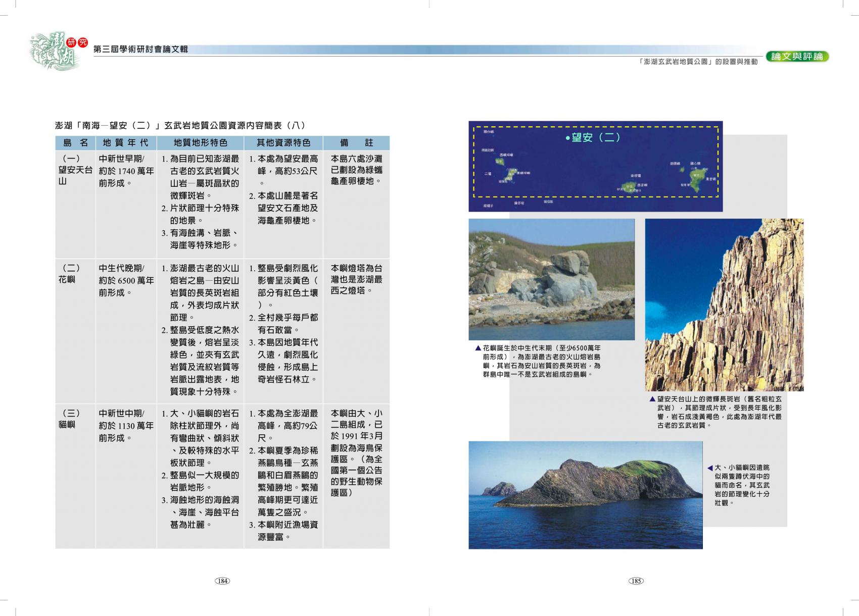The height and width of the screenshot is (616, 859).
Task: Click the 地質年代 table column header
Action: coord(126,143)
